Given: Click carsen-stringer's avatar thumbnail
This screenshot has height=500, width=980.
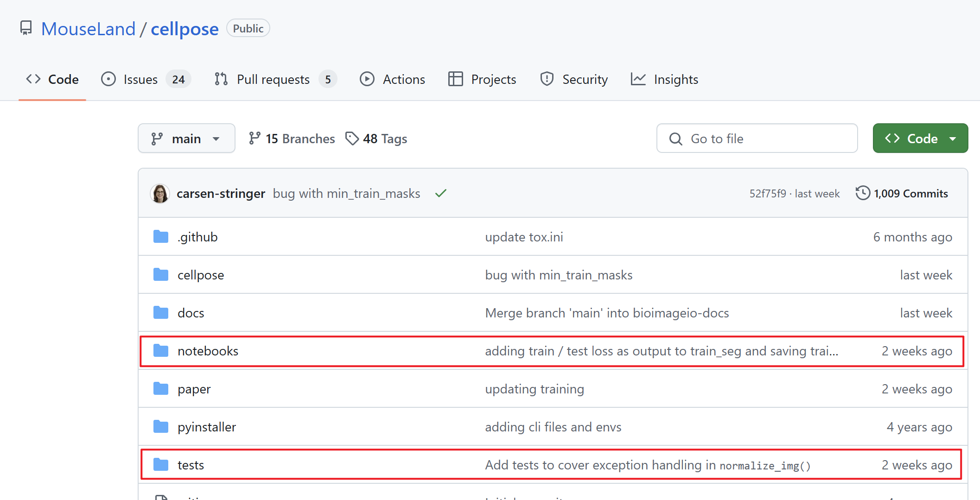Looking at the screenshot, I should [160, 194].
